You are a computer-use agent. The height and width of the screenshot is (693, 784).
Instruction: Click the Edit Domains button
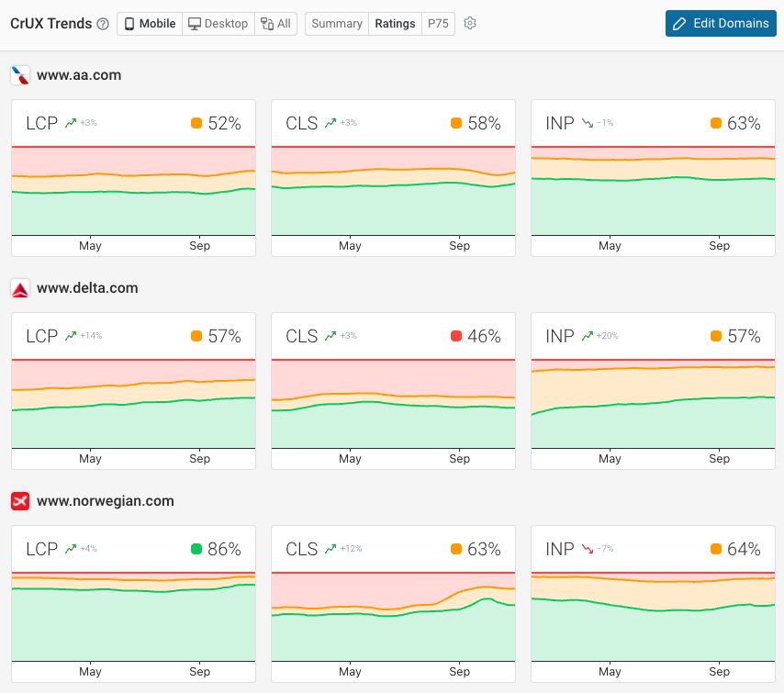[721, 23]
